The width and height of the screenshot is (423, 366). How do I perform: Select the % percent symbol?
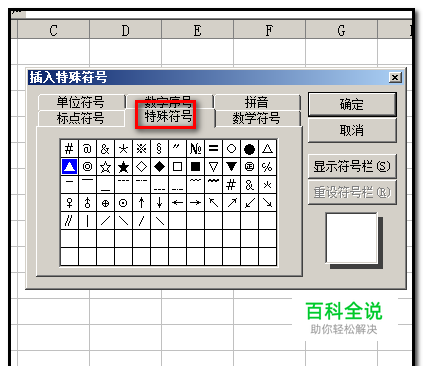tap(267, 167)
